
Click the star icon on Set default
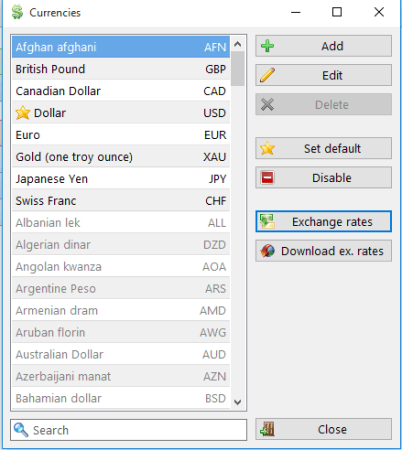coord(267,148)
